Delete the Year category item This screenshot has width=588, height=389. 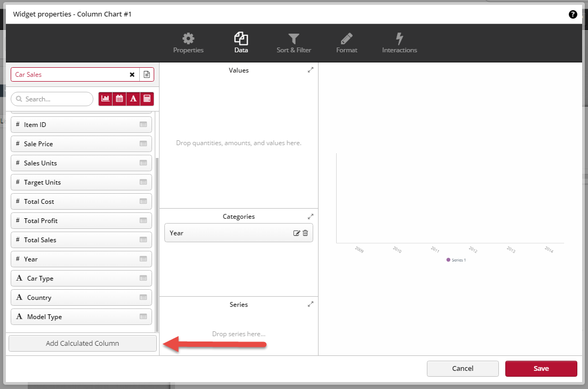click(305, 233)
